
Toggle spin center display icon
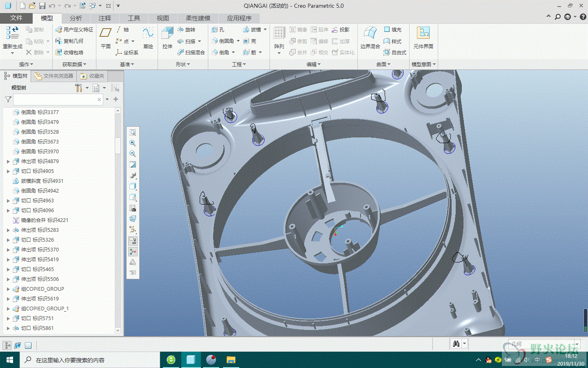[133, 251]
